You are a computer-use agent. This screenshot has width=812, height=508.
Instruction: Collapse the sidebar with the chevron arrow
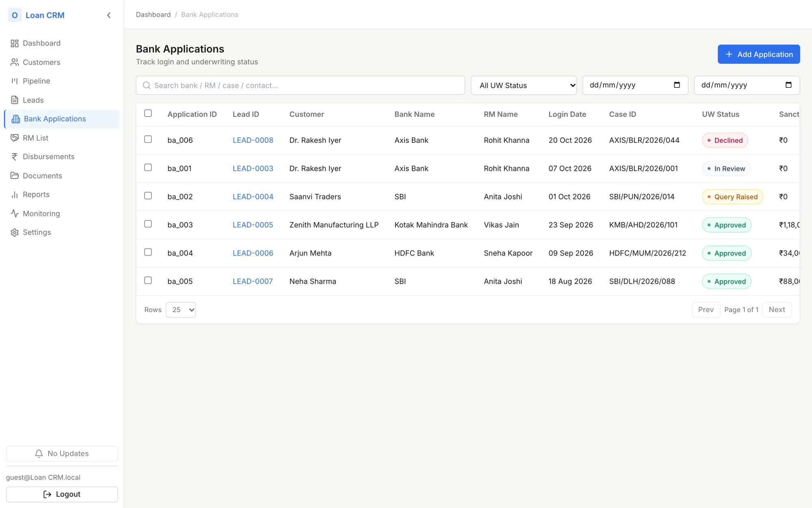(109, 15)
